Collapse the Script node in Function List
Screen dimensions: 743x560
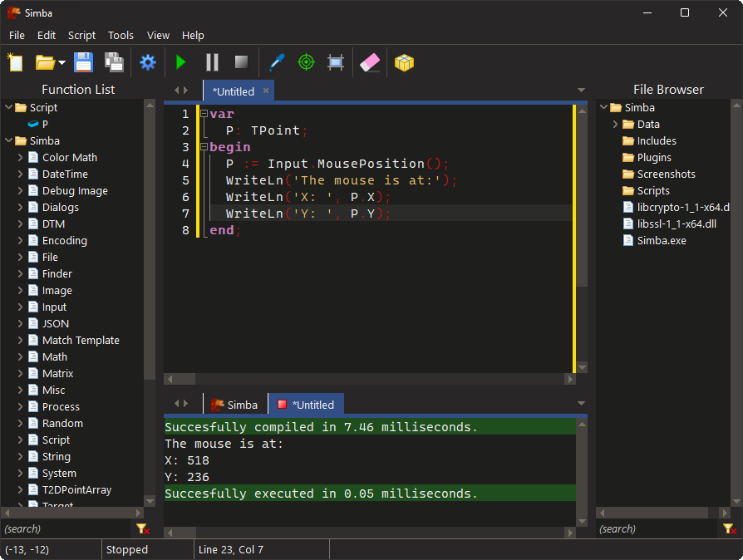[8, 107]
